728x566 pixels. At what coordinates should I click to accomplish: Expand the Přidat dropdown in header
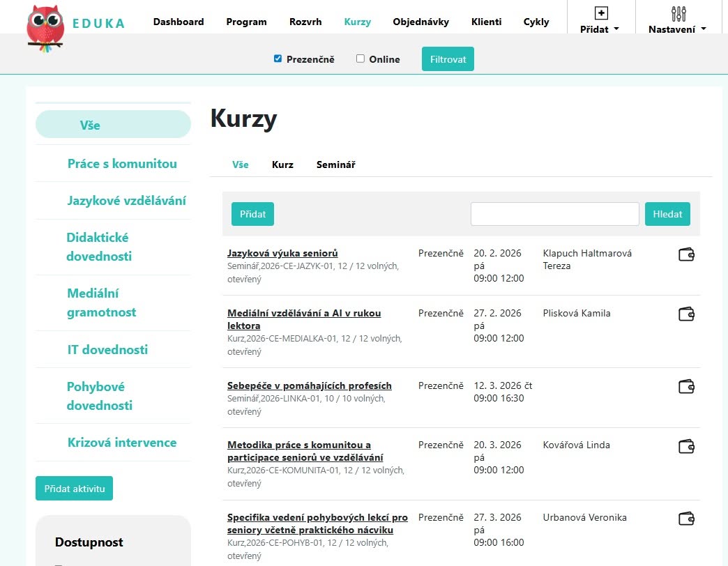(x=600, y=29)
